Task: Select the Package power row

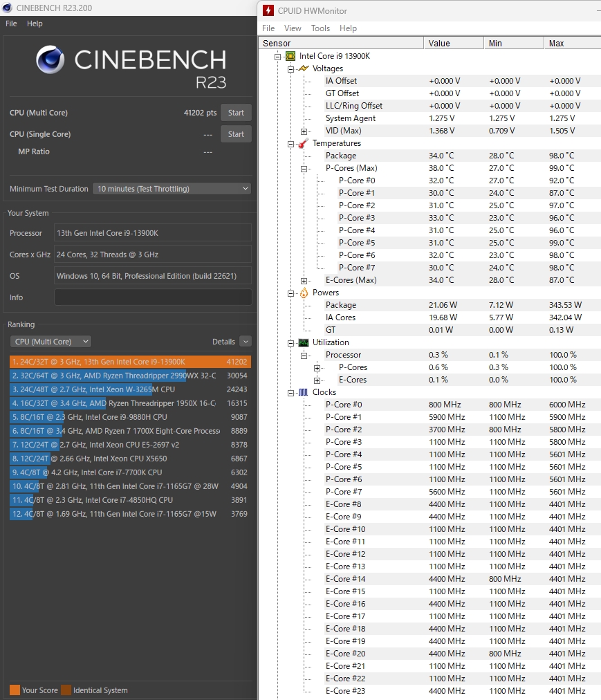Action: [x=463, y=305]
